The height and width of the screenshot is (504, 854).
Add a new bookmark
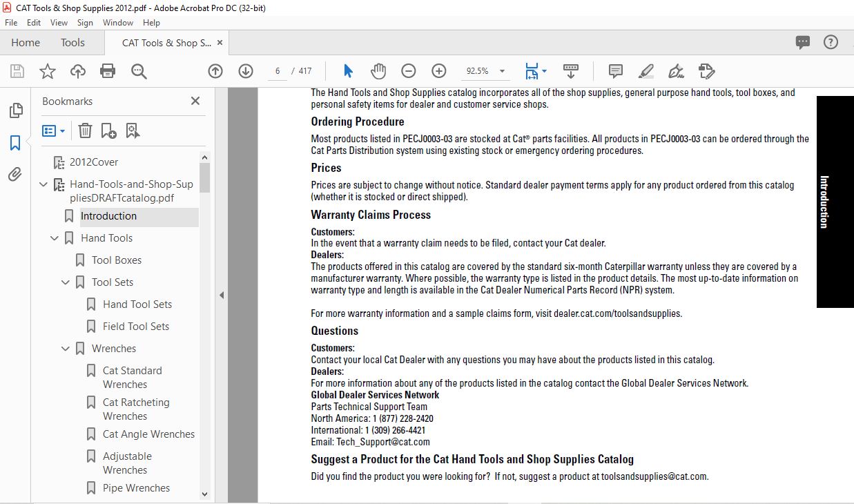(108, 130)
